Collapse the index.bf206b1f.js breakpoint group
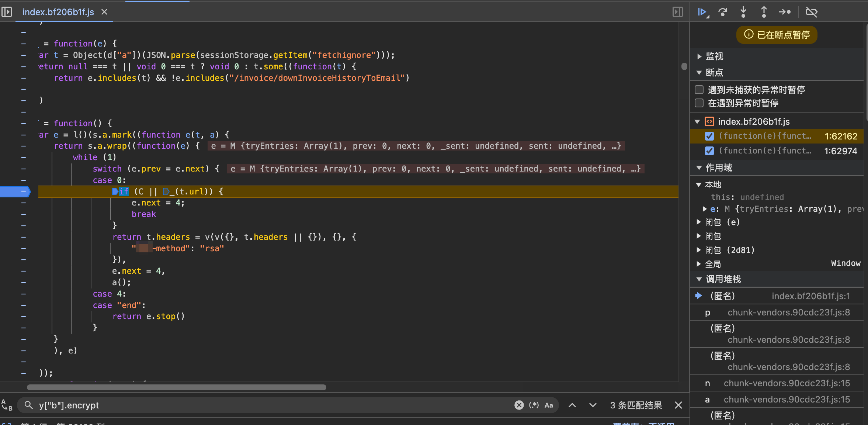868x425 pixels. coord(697,122)
